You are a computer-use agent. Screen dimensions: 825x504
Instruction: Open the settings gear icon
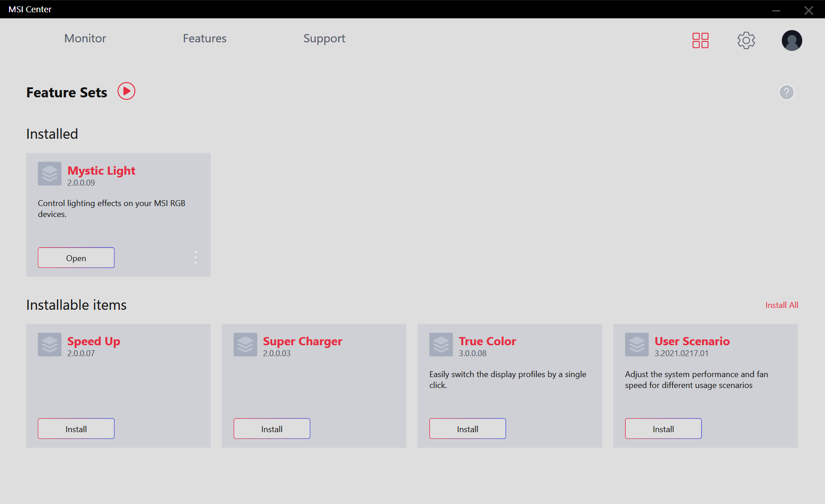[x=746, y=40]
